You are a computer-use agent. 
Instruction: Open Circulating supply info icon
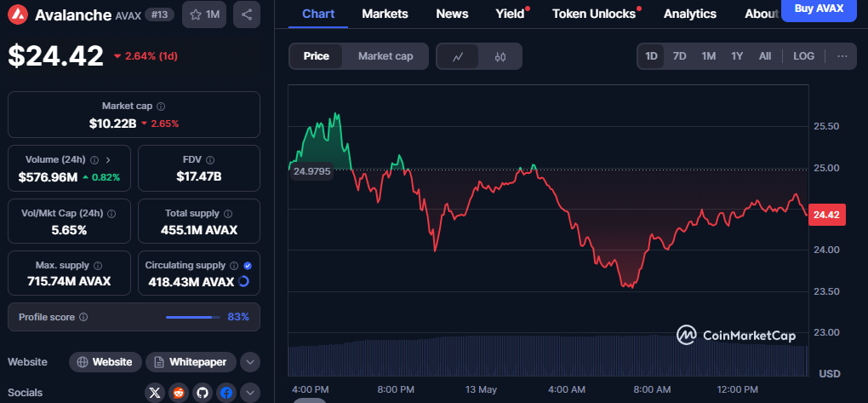(234, 266)
